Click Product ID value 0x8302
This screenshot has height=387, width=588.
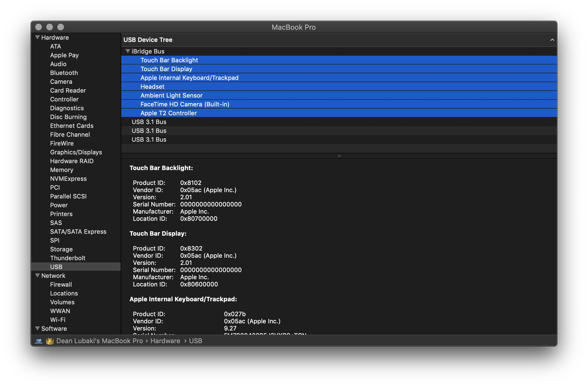[x=191, y=248]
